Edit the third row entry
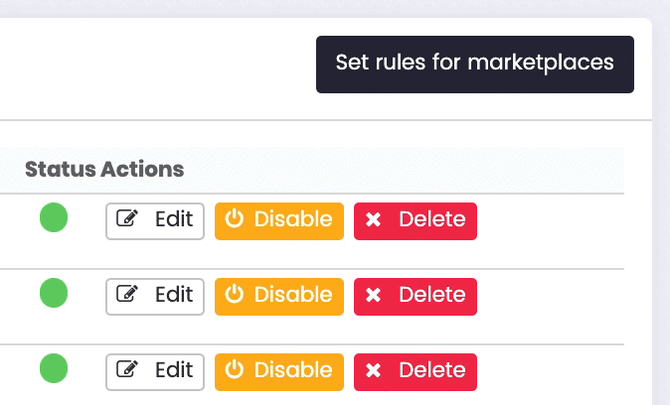Image resolution: width=670 pixels, height=405 pixels. [x=155, y=371]
